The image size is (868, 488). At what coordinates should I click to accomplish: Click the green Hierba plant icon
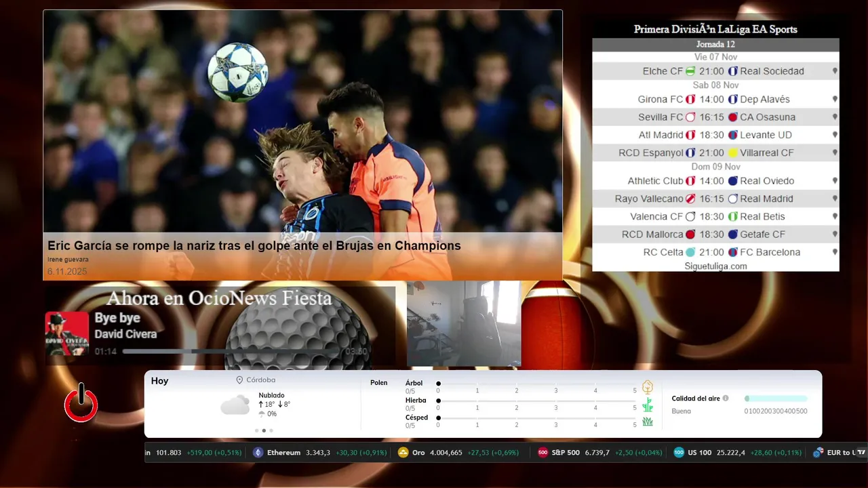pyautogui.click(x=648, y=405)
